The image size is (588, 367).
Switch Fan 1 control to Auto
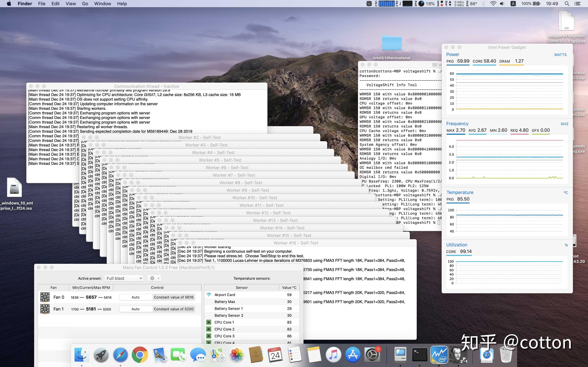pyautogui.click(x=136, y=309)
